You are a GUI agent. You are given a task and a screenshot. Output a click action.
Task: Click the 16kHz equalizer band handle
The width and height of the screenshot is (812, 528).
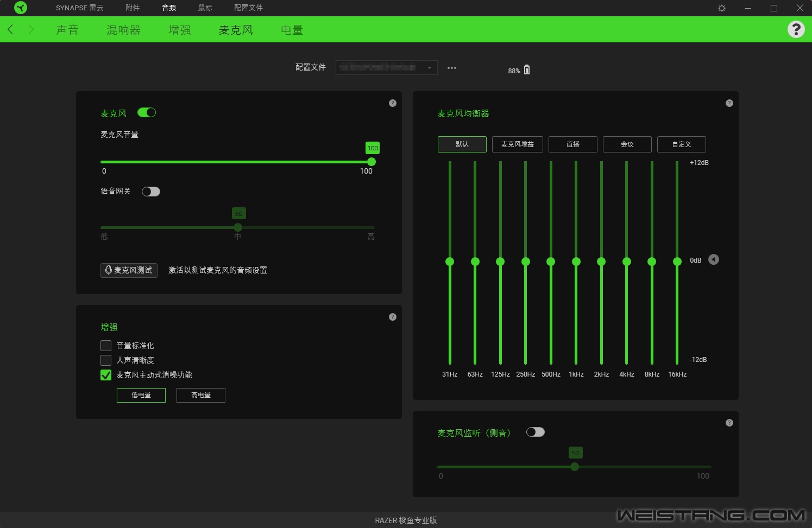[x=677, y=262]
